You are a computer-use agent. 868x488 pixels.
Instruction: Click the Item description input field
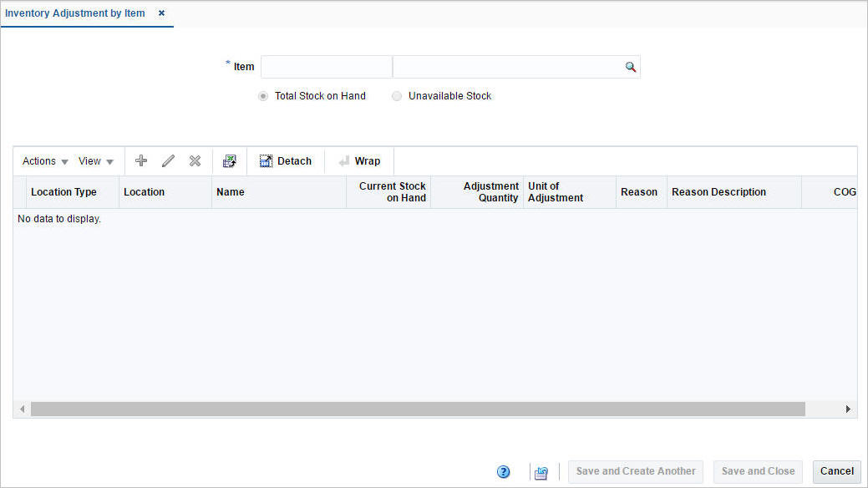point(508,67)
